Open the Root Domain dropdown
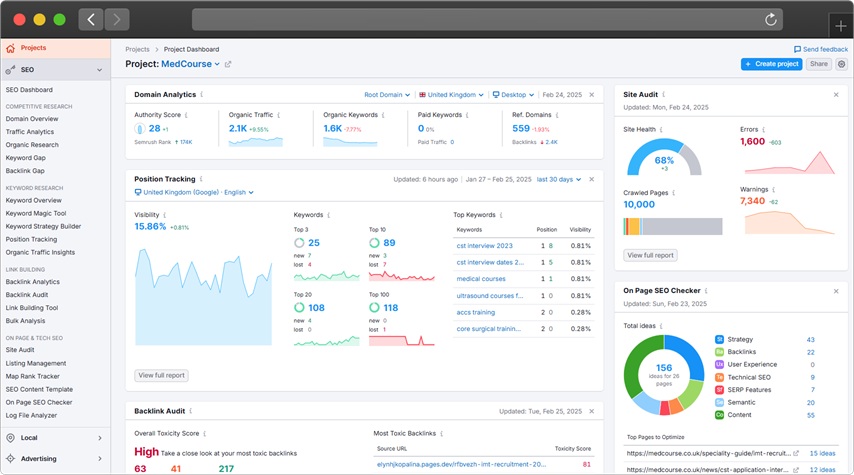 (x=387, y=95)
